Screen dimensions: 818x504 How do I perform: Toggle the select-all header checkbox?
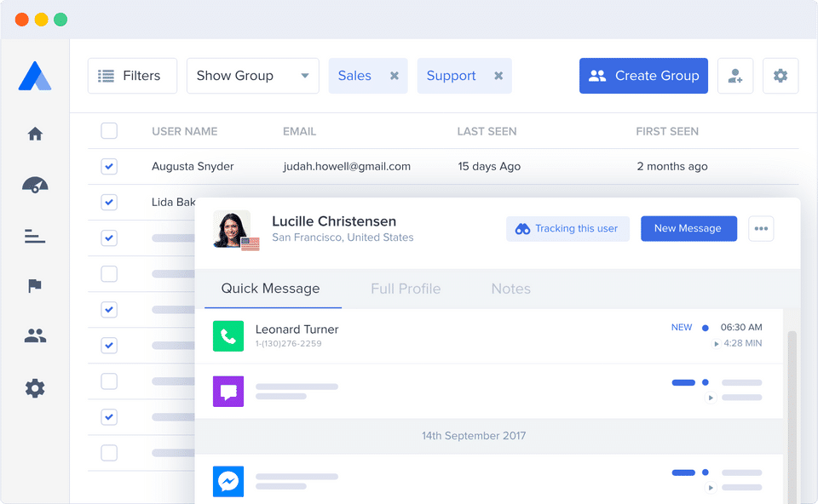[x=109, y=131]
